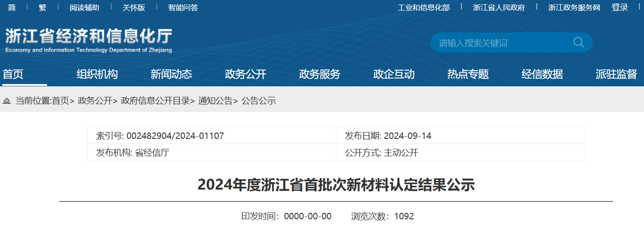644x238 pixels.
Task: Switch to traditional Chinese (繁)
Action: click(42, 7)
